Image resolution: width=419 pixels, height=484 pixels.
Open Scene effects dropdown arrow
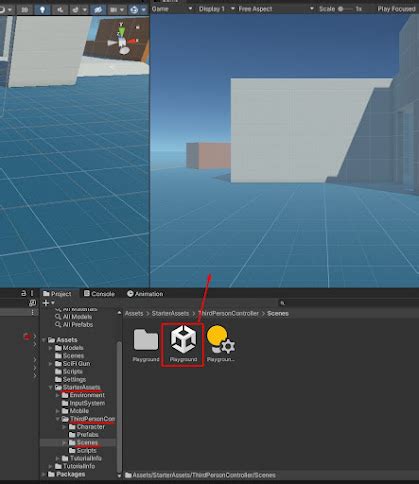(x=85, y=10)
